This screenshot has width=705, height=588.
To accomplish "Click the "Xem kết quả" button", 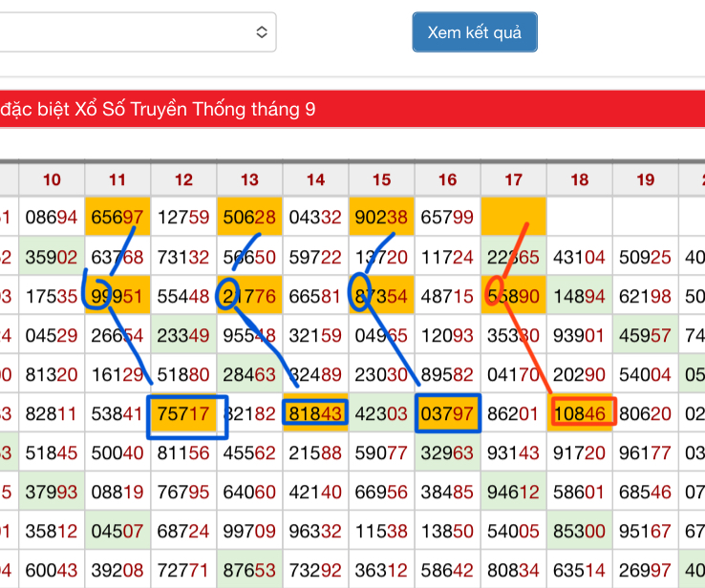I will click(474, 32).
